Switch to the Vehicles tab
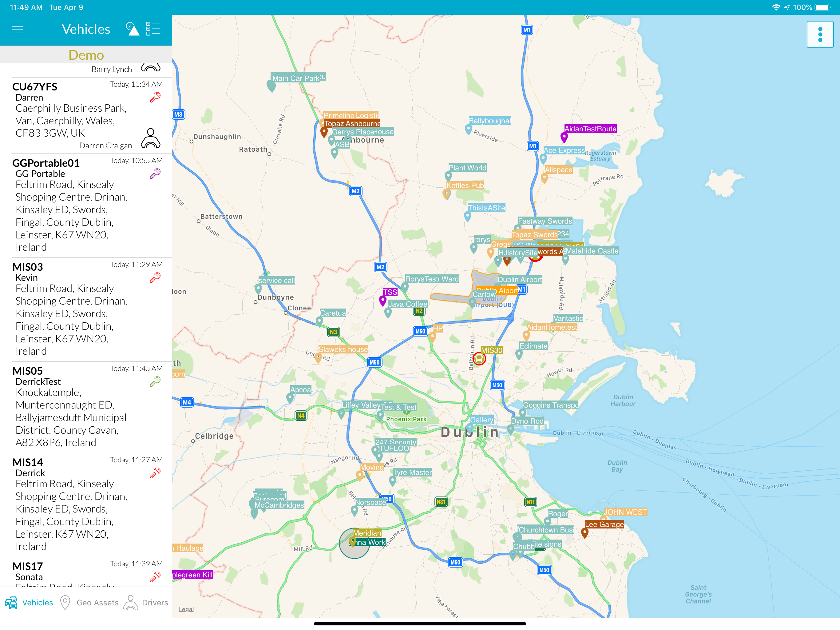 29,603
